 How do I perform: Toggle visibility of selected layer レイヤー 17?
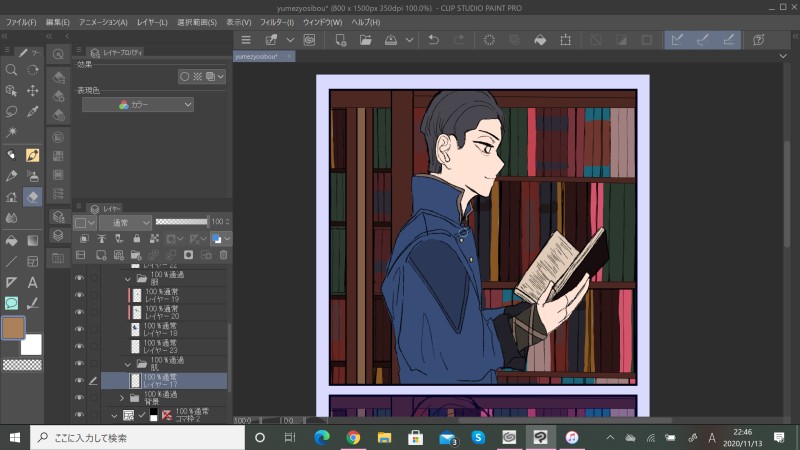pyautogui.click(x=79, y=381)
